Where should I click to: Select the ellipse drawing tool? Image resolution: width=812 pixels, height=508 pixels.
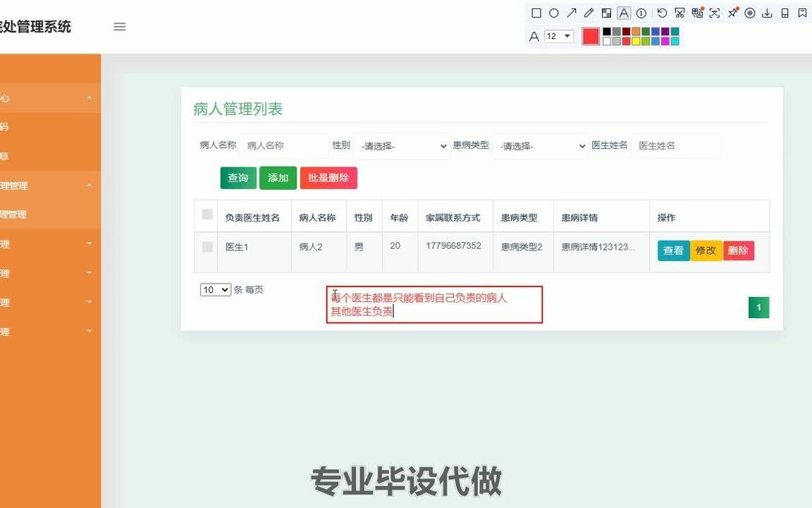tap(555, 13)
